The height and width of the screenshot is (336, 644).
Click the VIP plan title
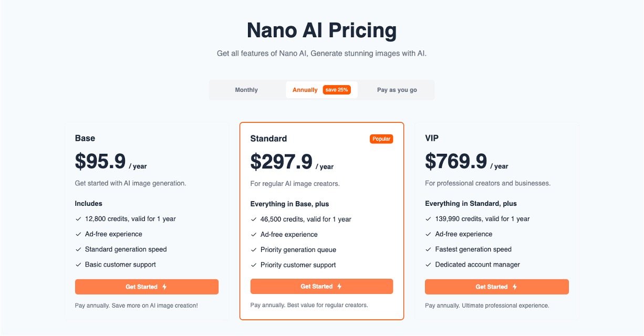[432, 139]
